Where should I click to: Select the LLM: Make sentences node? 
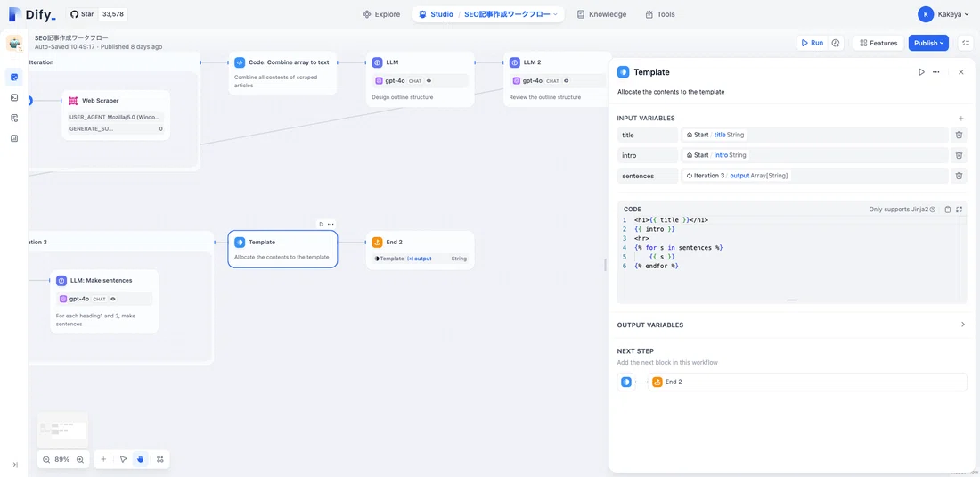pyautogui.click(x=104, y=301)
